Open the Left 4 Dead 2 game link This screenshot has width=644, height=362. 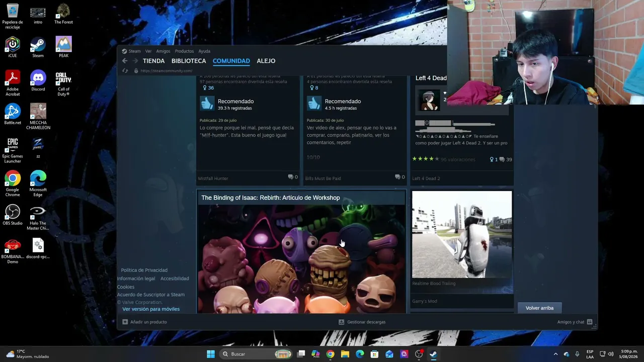pos(426,178)
